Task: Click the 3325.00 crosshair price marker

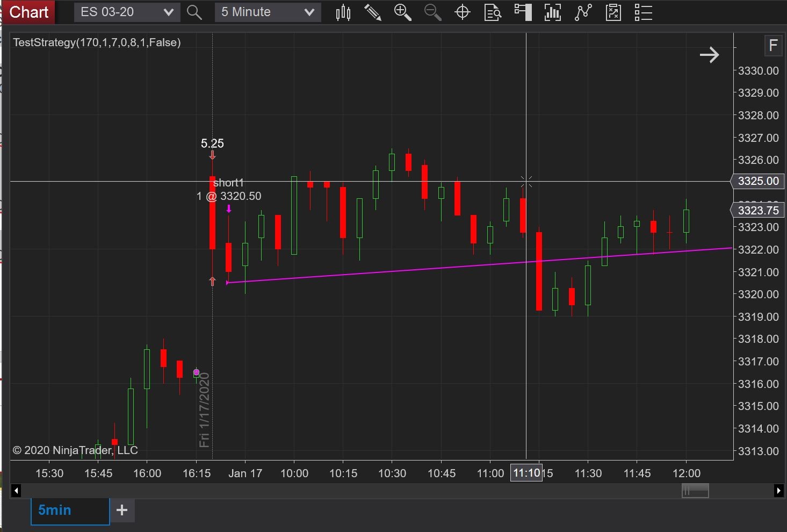Action: click(x=758, y=181)
